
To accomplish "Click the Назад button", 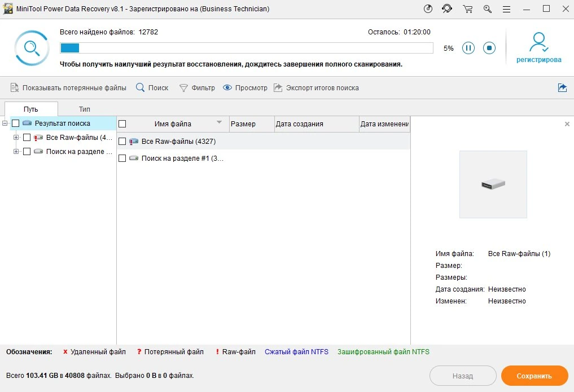I will pos(463,376).
